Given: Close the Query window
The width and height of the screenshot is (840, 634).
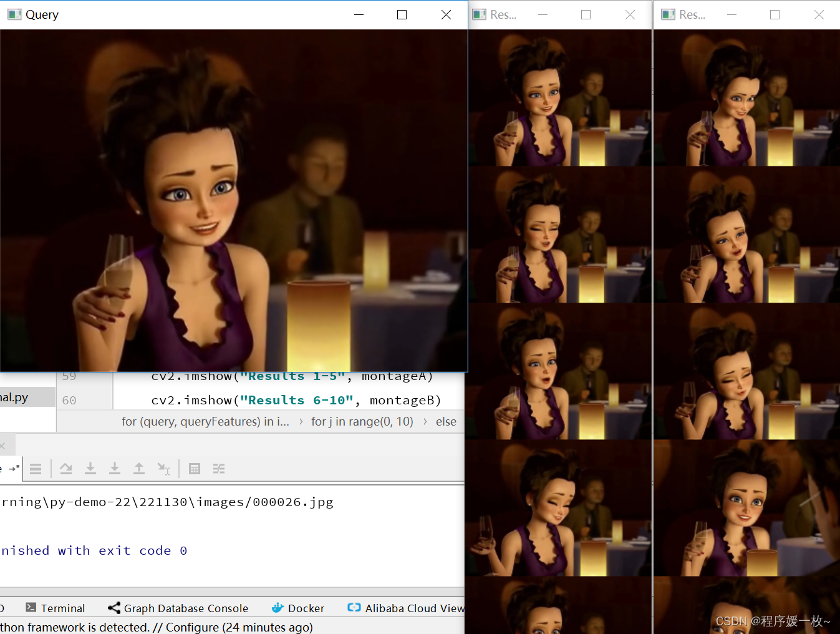Looking at the screenshot, I should [446, 14].
